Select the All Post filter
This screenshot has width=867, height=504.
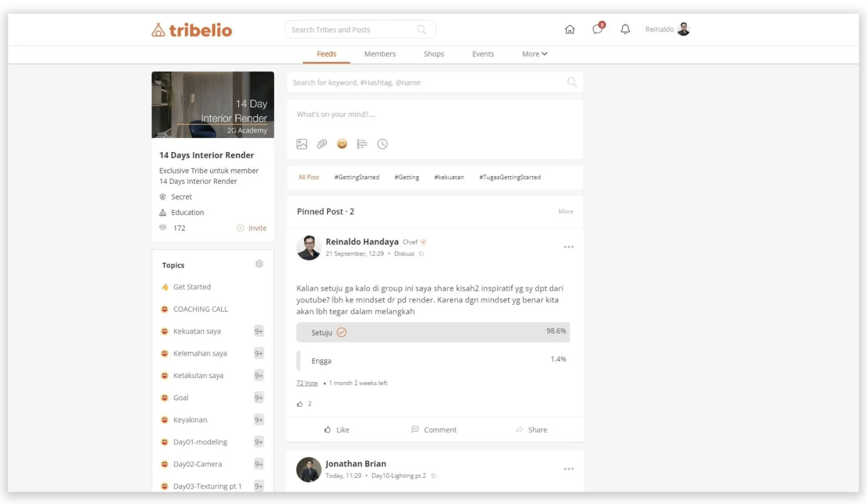click(309, 177)
